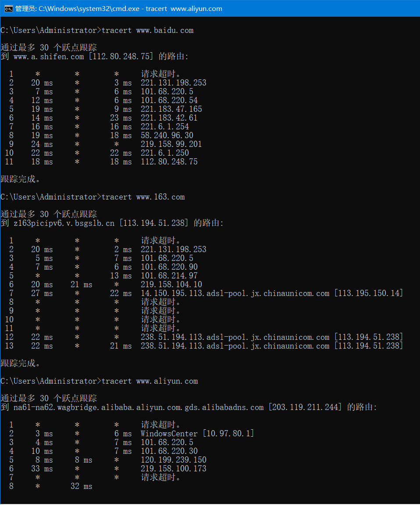420x506 pixels.
Task: Click the hop address 219.158.104.10
Action: (171, 285)
